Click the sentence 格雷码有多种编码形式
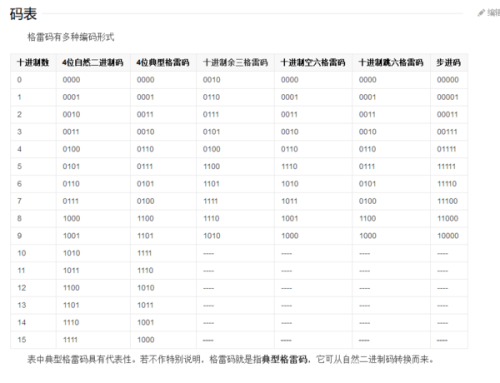 click(71, 37)
